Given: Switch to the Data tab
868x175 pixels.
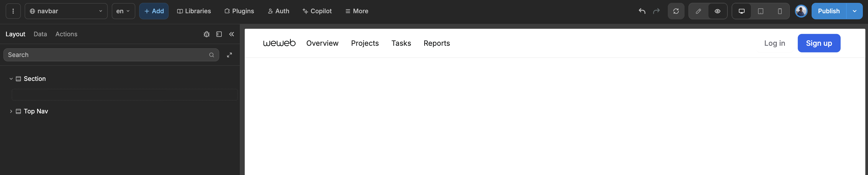Looking at the screenshot, I should point(40,34).
